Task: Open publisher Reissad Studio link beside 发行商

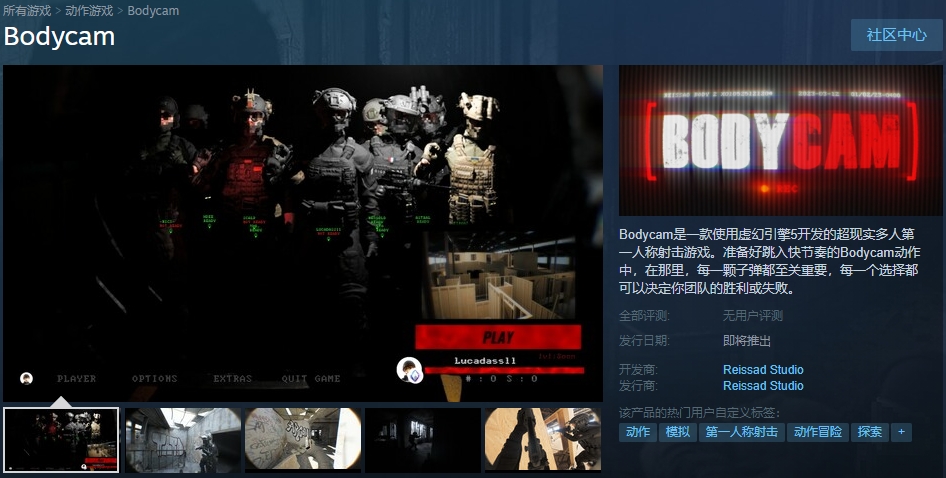Action: (x=763, y=386)
